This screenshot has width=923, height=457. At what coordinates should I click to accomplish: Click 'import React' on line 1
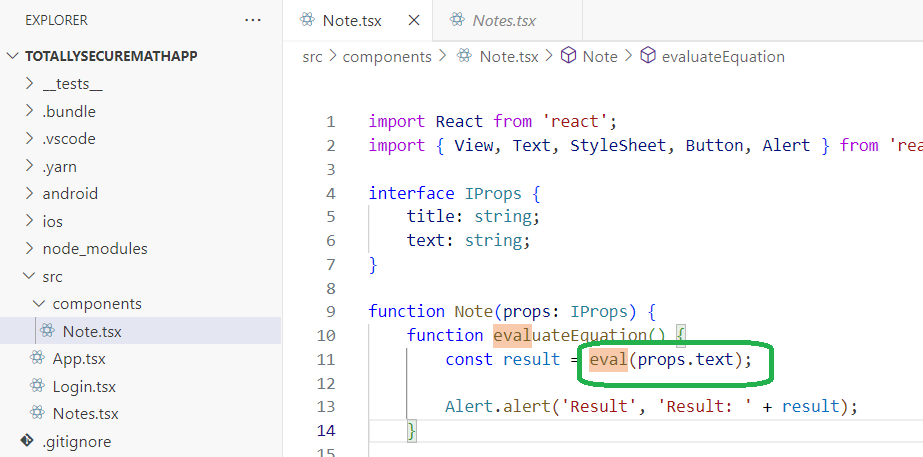coord(427,122)
